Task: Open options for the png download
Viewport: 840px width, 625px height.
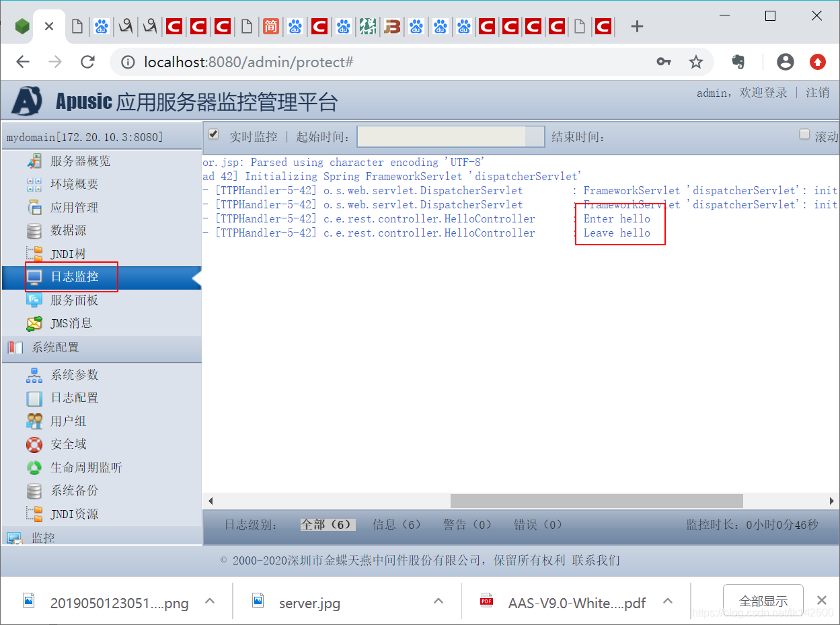Action: tap(210, 601)
